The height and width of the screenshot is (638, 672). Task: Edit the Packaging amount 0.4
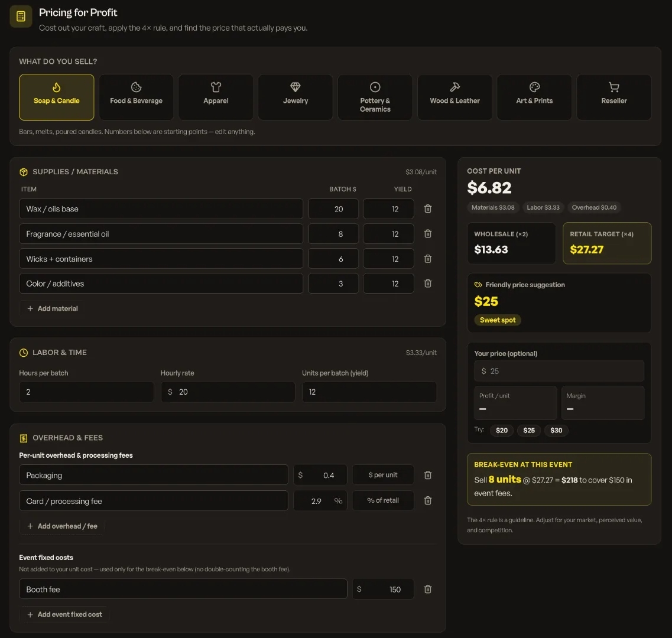(x=320, y=475)
